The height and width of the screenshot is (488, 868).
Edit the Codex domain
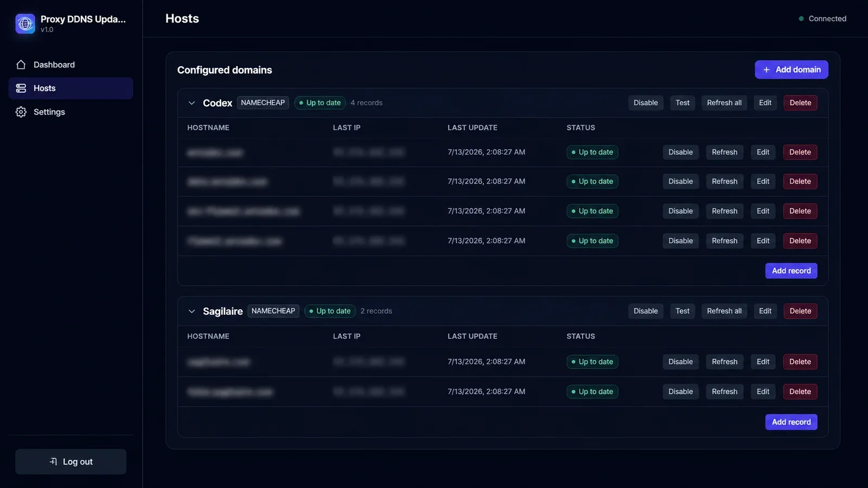[765, 103]
